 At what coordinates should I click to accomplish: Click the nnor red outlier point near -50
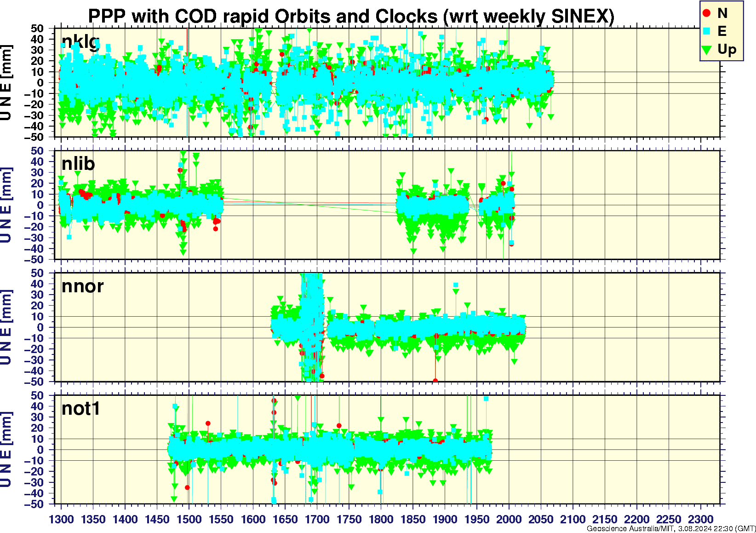pyautogui.click(x=435, y=380)
